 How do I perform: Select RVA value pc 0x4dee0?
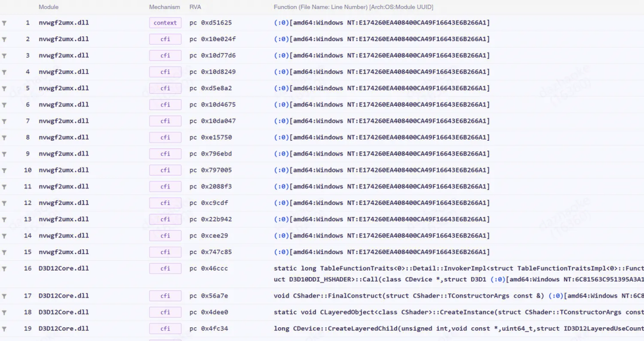coord(209,312)
